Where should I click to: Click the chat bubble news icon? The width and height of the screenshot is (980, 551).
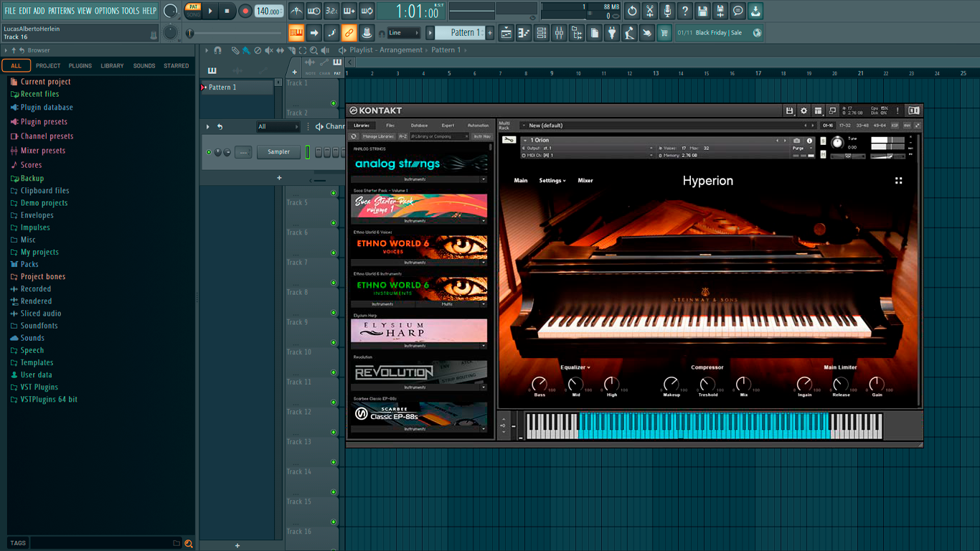tap(738, 11)
